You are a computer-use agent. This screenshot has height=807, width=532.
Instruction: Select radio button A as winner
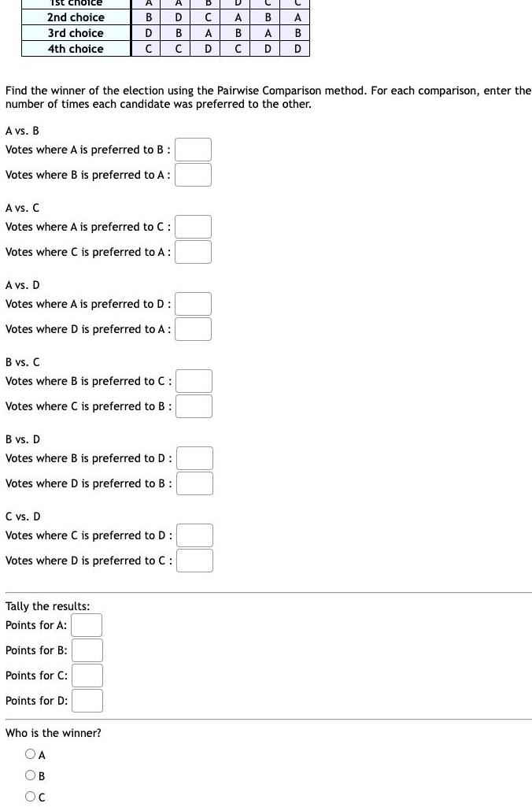(30, 753)
